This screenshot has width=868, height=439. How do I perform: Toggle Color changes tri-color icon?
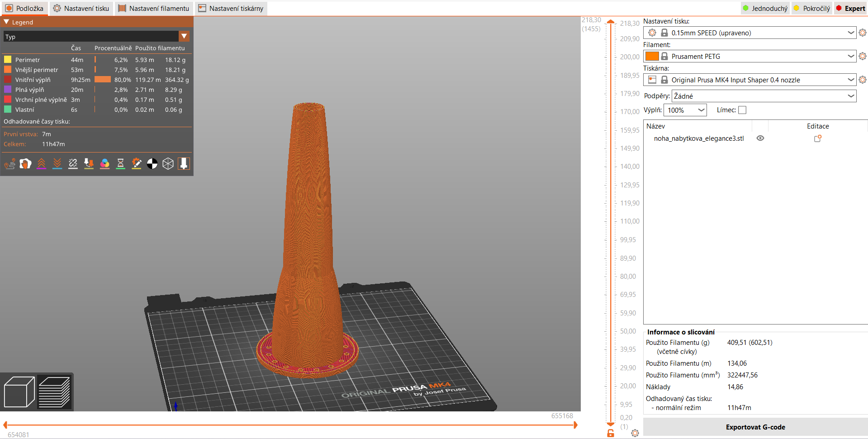click(105, 164)
